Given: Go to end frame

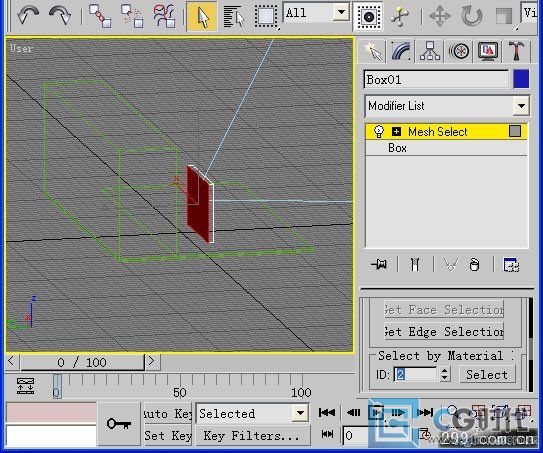Looking at the screenshot, I should pos(425,412).
